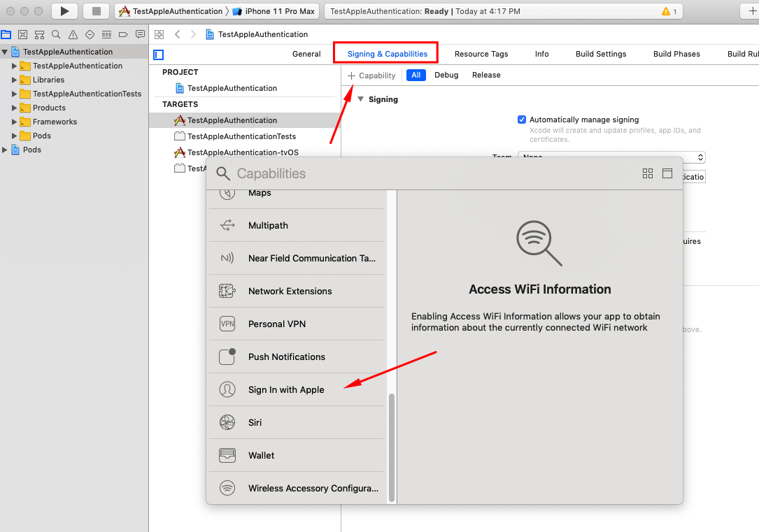The width and height of the screenshot is (759, 532).
Task: Click the Capabilities search field
Action: [x=420, y=173]
